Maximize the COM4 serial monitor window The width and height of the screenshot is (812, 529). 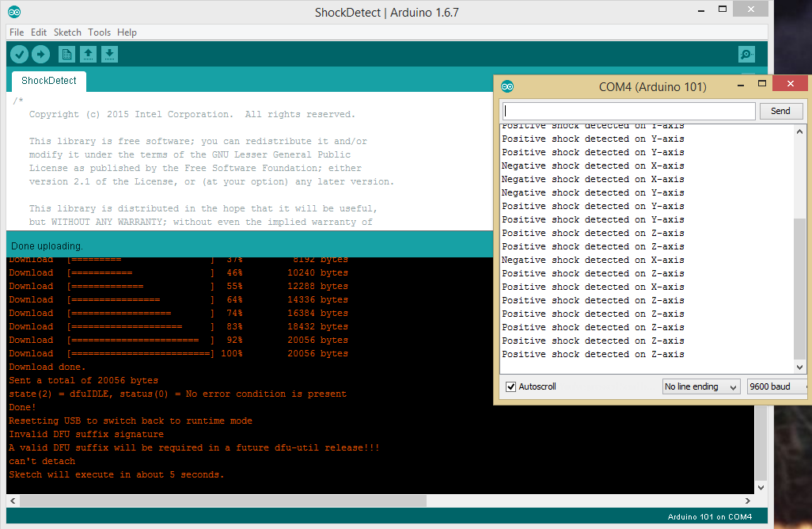pyautogui.click(x=762, y=83)
